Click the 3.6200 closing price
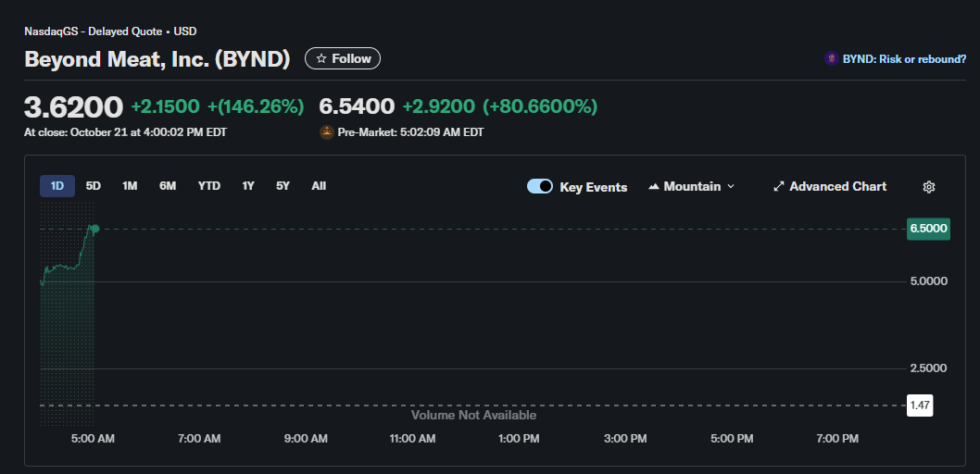The width and height of the screenshot is (980, 474). (x=74, y=106)
